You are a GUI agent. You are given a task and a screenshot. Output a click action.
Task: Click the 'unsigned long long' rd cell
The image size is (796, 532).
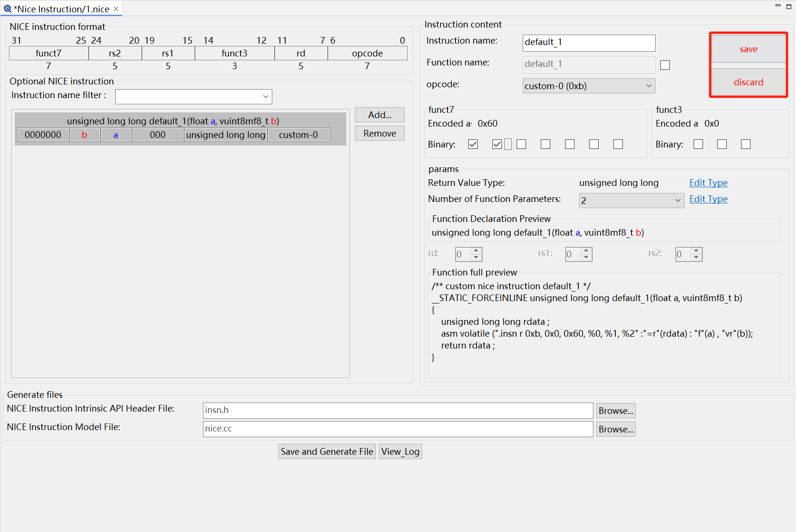[226, 135]
